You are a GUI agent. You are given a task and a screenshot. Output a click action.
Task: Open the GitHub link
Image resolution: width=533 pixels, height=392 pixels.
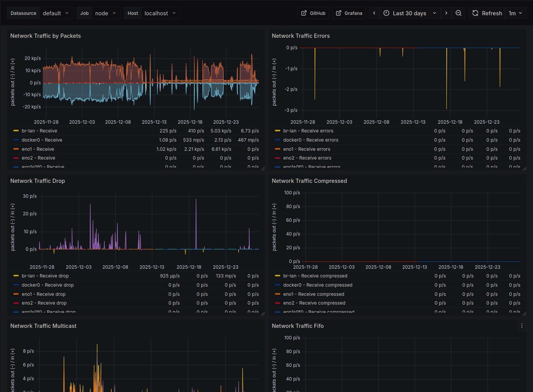(313, 13)
